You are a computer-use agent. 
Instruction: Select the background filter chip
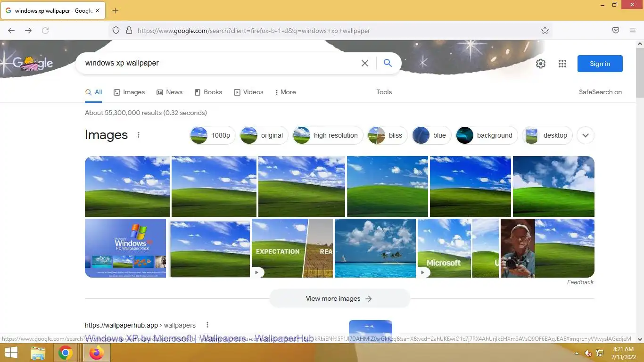coord(487,135)
